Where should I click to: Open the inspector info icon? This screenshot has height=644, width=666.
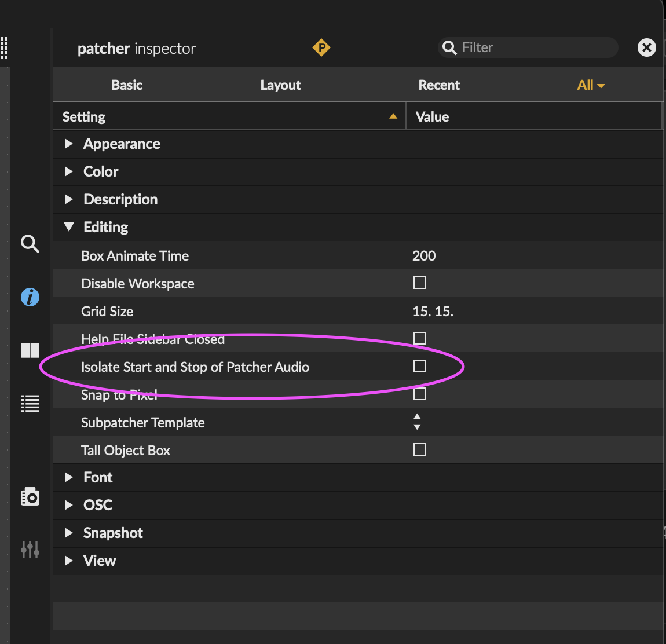(x=30, y=297)
